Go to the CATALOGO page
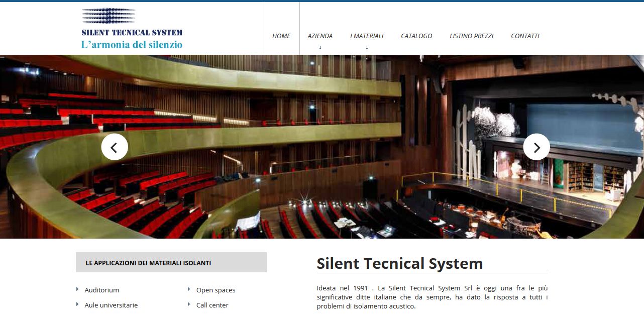Screen dimensions: 644x315 coord(416,36)
